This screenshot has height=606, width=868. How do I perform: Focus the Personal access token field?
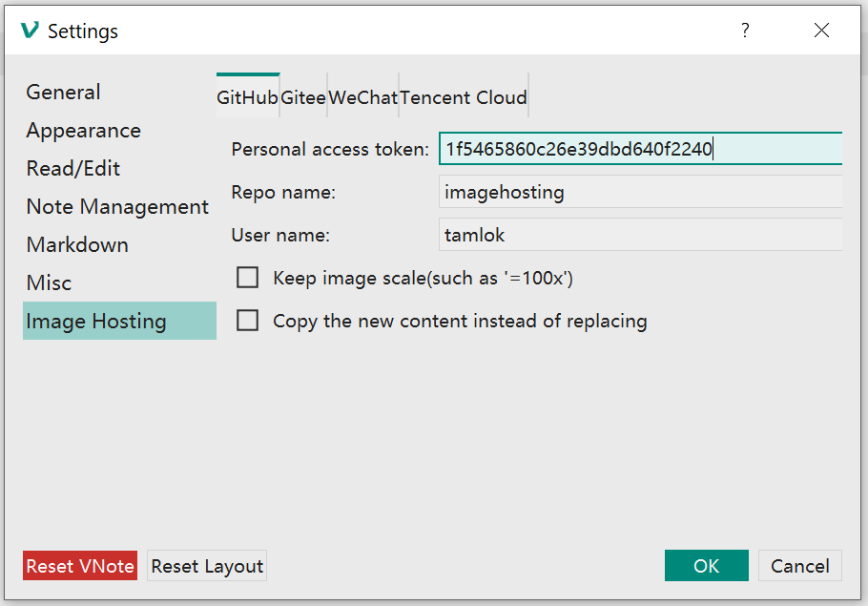click(x=640, y=149)
